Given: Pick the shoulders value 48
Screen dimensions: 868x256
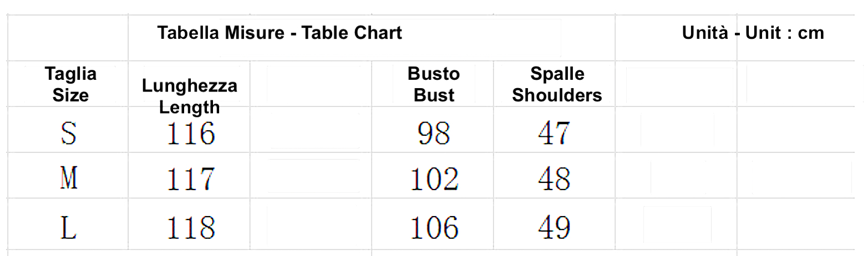Looking at the screenshot, I should pyautogui.click(x=554, y=180).
